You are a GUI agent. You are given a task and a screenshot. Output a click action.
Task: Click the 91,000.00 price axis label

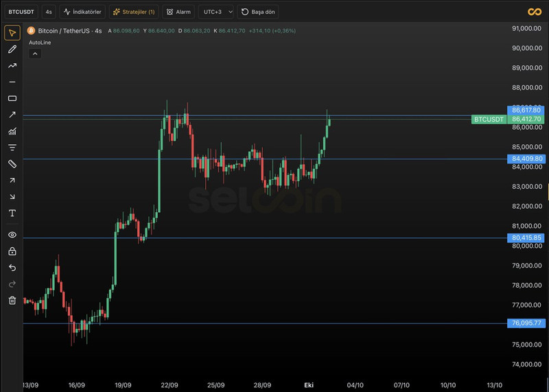[526, 28]
